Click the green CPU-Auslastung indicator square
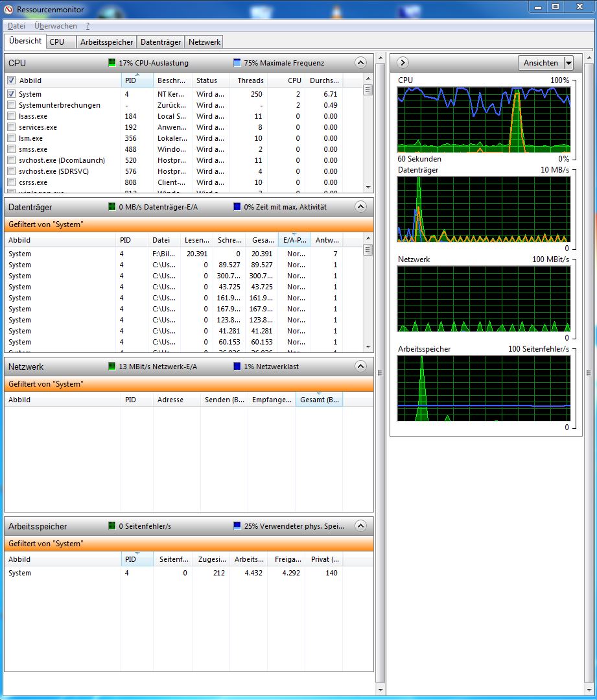 (x=112, y=62)
